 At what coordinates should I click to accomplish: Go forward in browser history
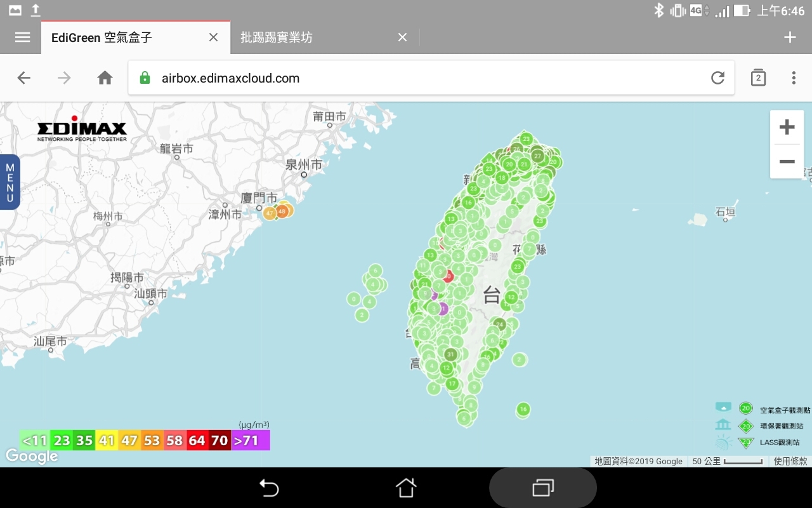point(64,78)
